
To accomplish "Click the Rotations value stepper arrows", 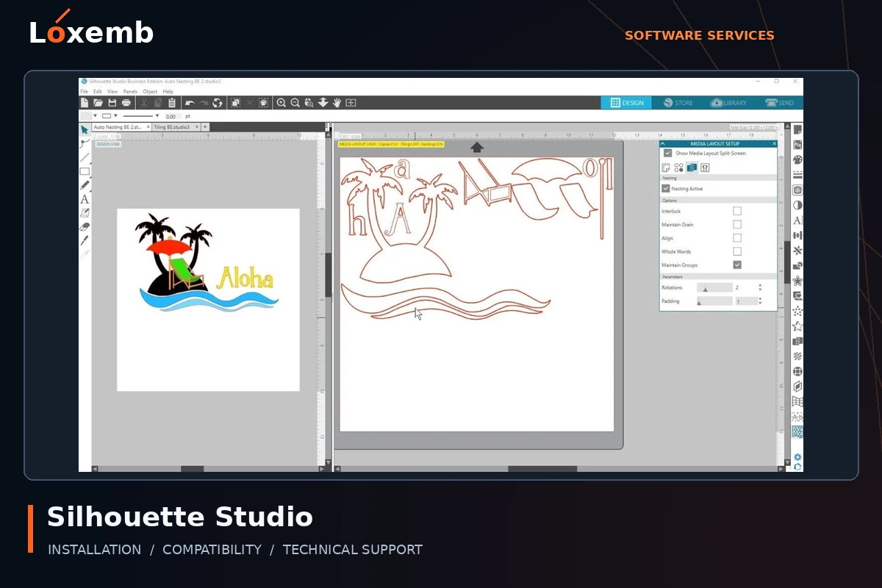I will pos(760,287).
